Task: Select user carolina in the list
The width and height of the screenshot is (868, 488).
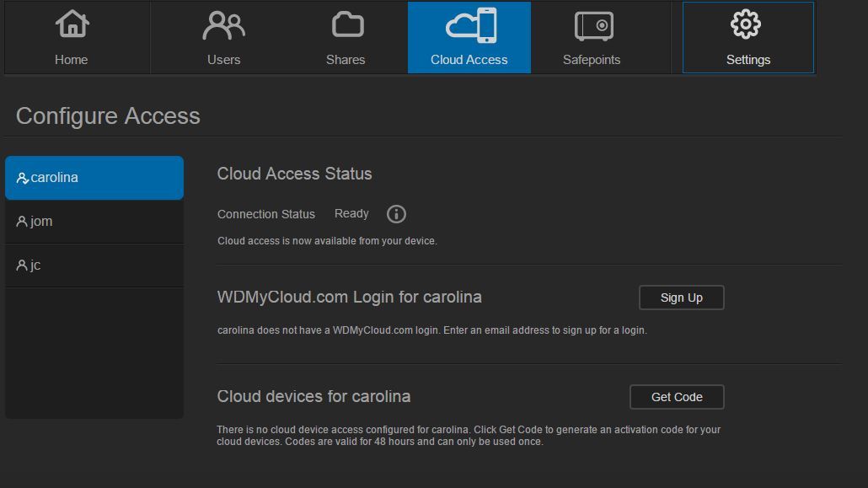Action: [94, 178]
